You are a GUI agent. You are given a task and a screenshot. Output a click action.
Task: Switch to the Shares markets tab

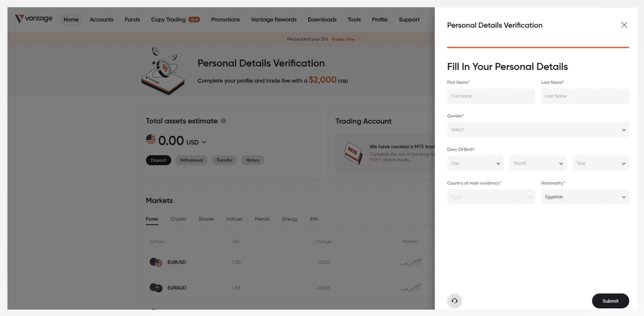coord(206,219)
